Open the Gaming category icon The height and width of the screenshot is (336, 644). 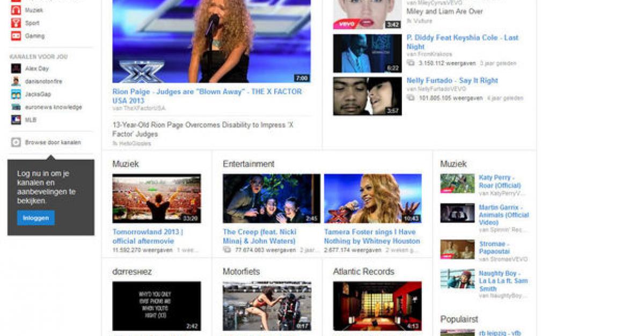pyautogui.click(x=16, y=36)
